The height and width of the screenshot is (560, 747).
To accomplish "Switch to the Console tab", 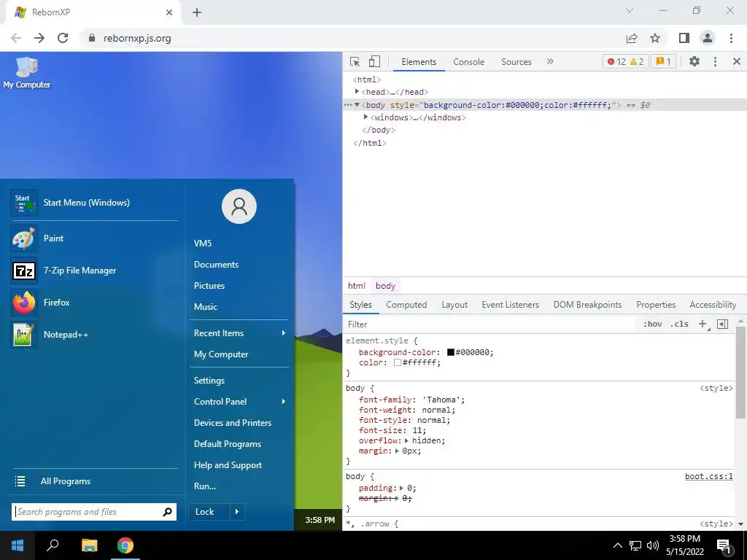I will [469, 62].
